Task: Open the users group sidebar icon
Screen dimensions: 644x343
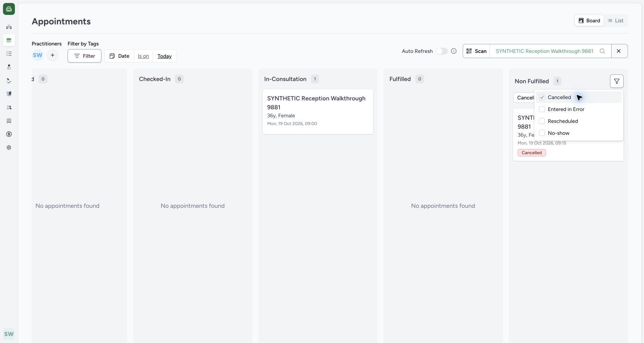Action: pyautogui.click(x=9, y=107)
